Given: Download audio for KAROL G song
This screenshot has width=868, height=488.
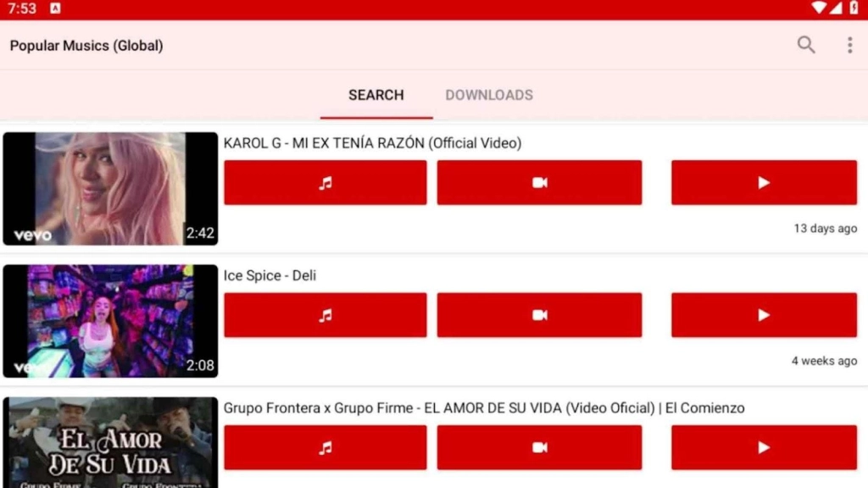Looking at the screenshot, I should pyautogui.click(x=325, y=183).
